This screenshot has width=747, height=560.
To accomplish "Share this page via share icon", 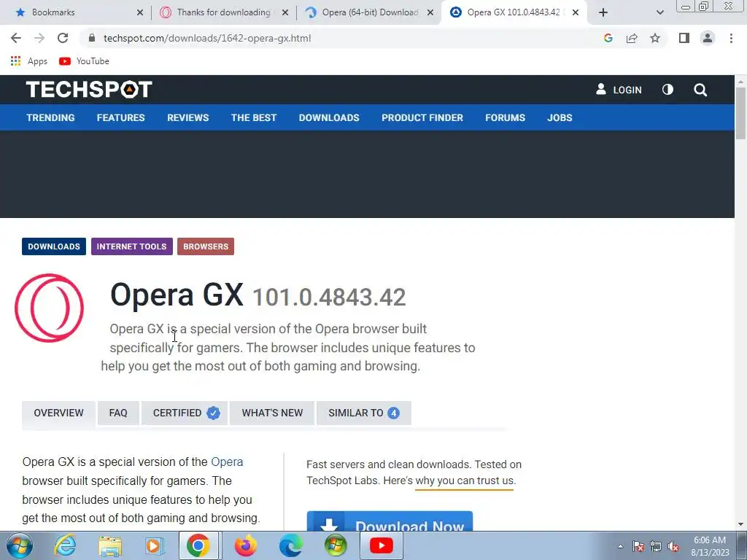I will click(x=632, y=38).
